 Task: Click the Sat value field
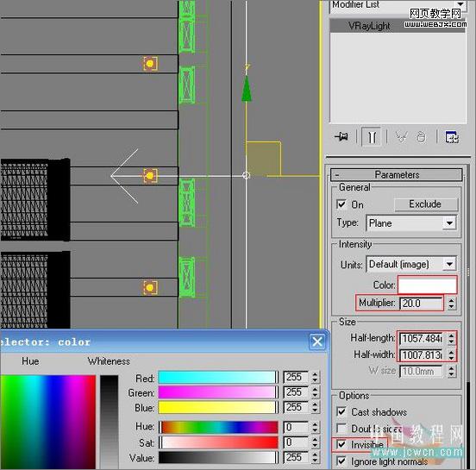296,442
